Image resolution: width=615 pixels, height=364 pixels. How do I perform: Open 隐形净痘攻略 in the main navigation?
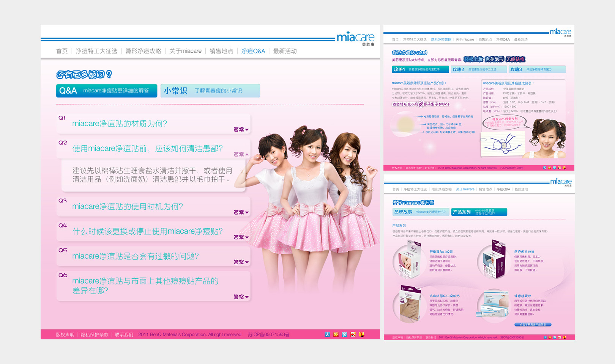[x=143, y=51]
